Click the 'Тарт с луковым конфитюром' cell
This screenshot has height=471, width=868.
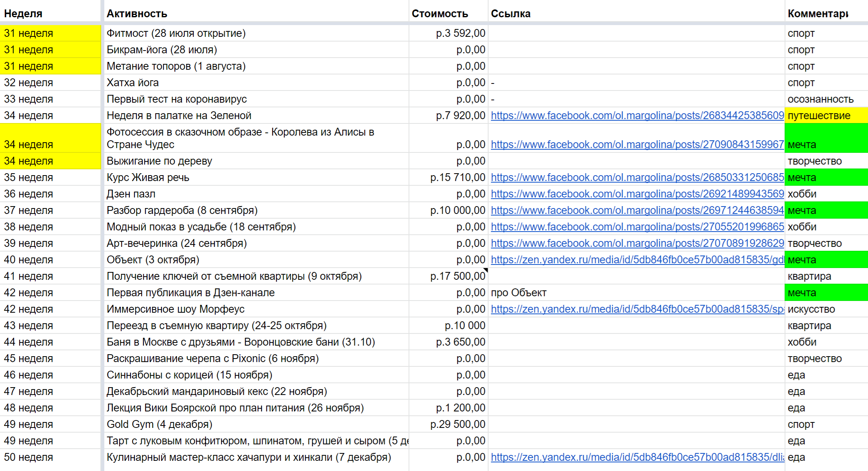(x=256, y=441)
